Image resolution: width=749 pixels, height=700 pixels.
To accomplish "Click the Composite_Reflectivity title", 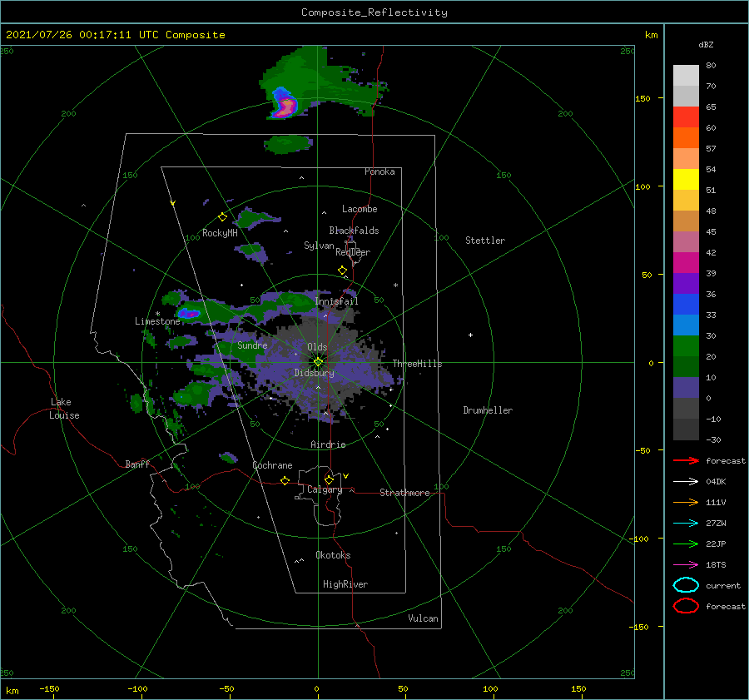I will (x=374, y=12).
